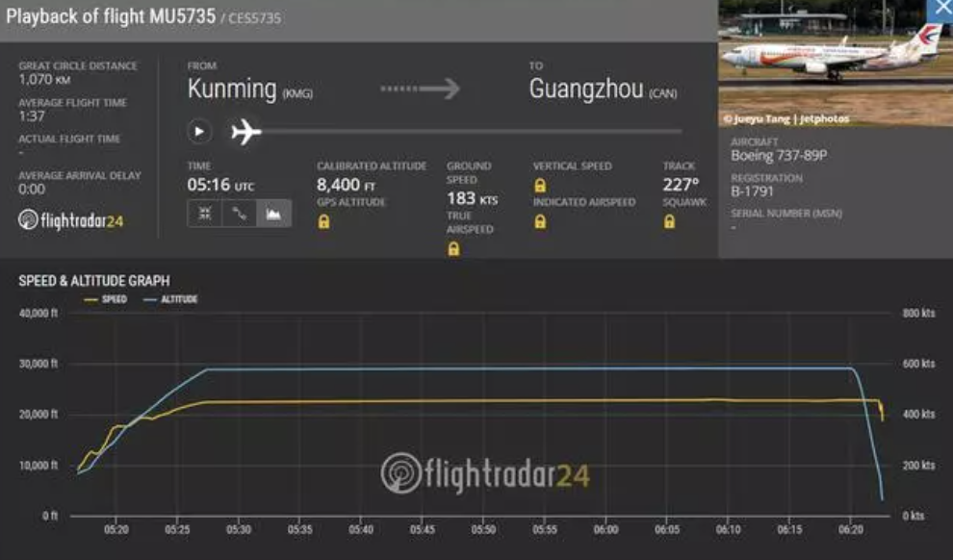Toggle the ALTITUDE legend entry on graph
This screenshot has width=953, height=560.
coord(170,299)
